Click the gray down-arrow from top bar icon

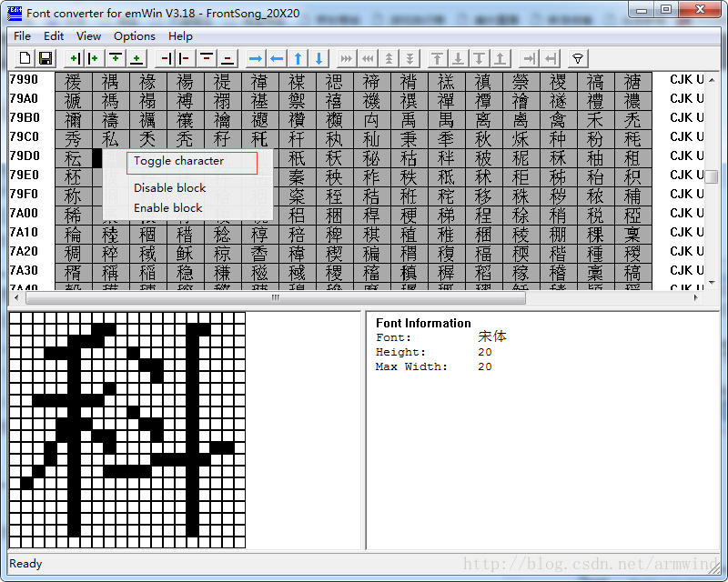tap(480, 58)
